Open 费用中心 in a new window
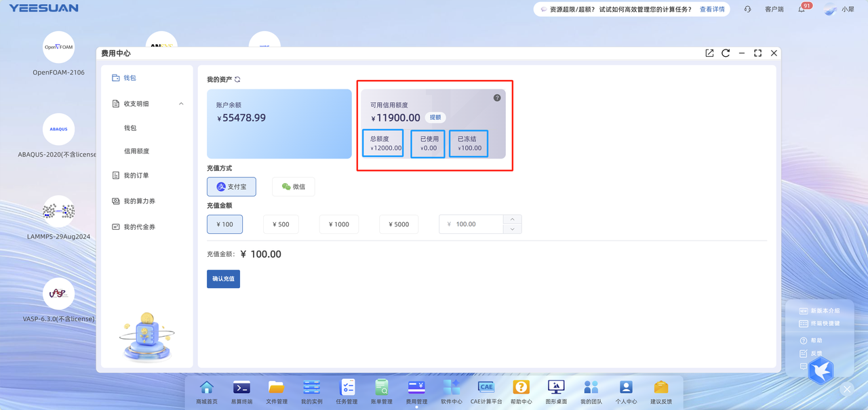The width and height of the screenshot is (868, 410). click(x=709, y=53)
